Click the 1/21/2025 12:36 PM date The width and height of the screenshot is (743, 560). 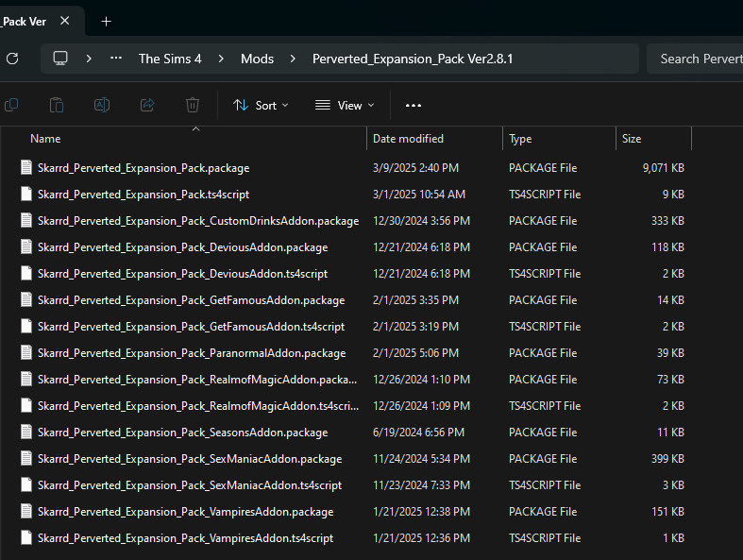[x=421, y=538]
